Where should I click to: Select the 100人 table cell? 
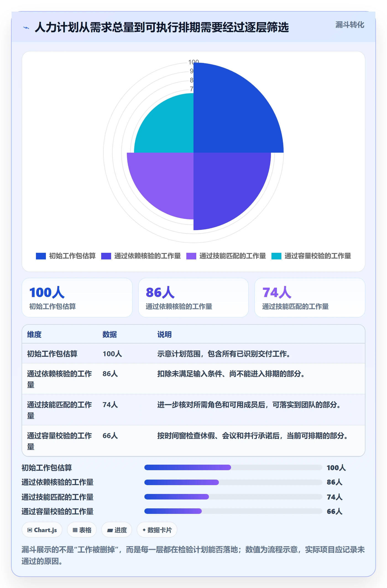coord(112,354)
